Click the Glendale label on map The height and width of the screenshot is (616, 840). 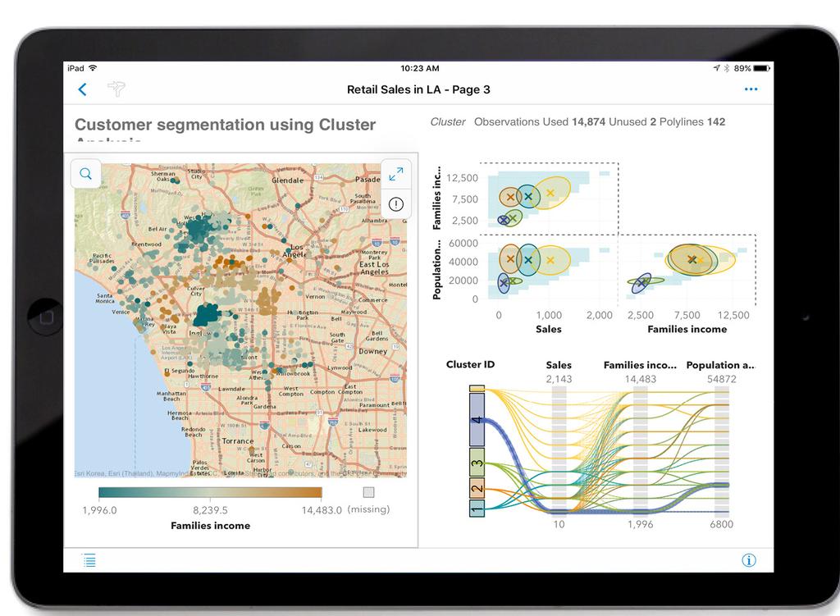point(288,180)
